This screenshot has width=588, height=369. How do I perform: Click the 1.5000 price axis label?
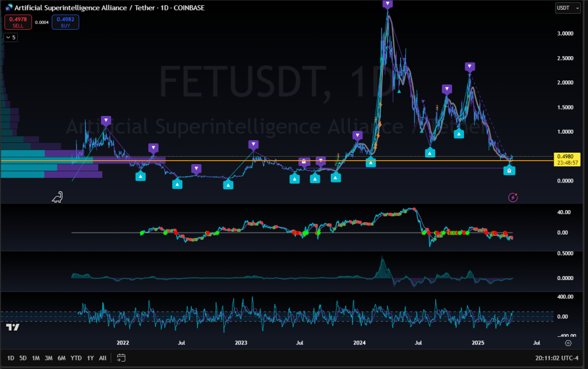[x=565, y=107]
